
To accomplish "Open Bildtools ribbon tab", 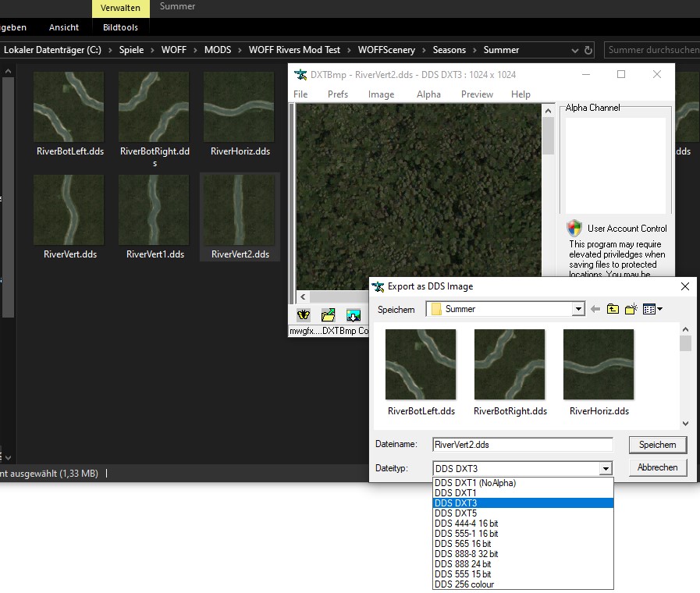I will (120, 27).
